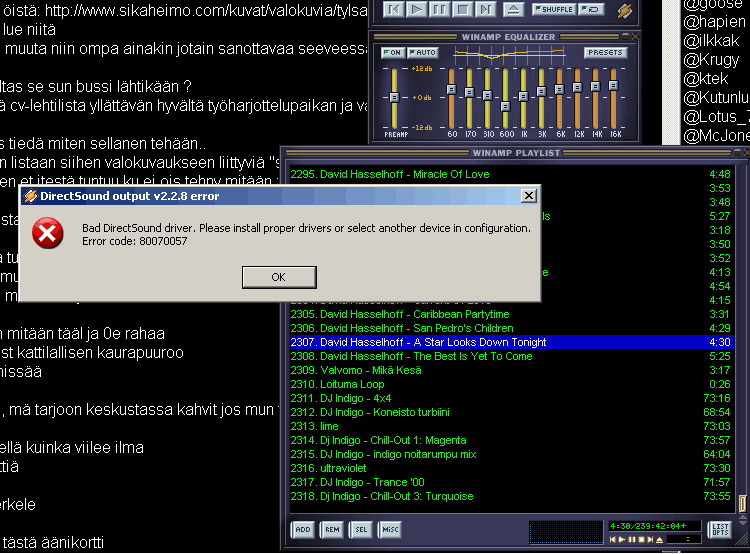Select track 2318 Chill-Out 3: Turquoise

[x=511, y=496]
